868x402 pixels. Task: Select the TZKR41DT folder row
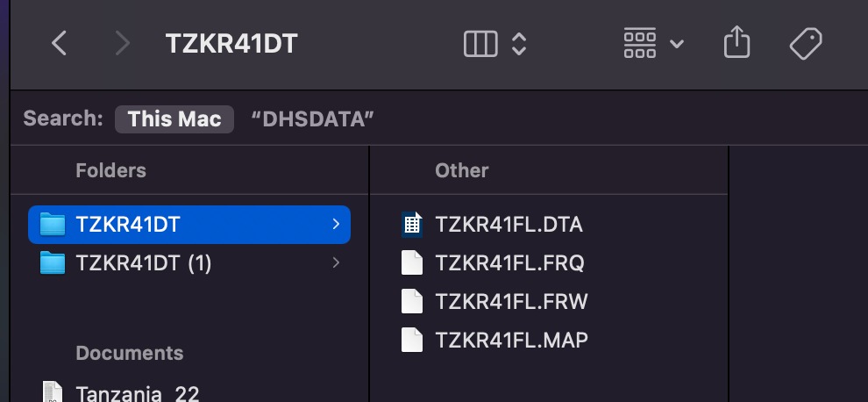click(189, 225)
